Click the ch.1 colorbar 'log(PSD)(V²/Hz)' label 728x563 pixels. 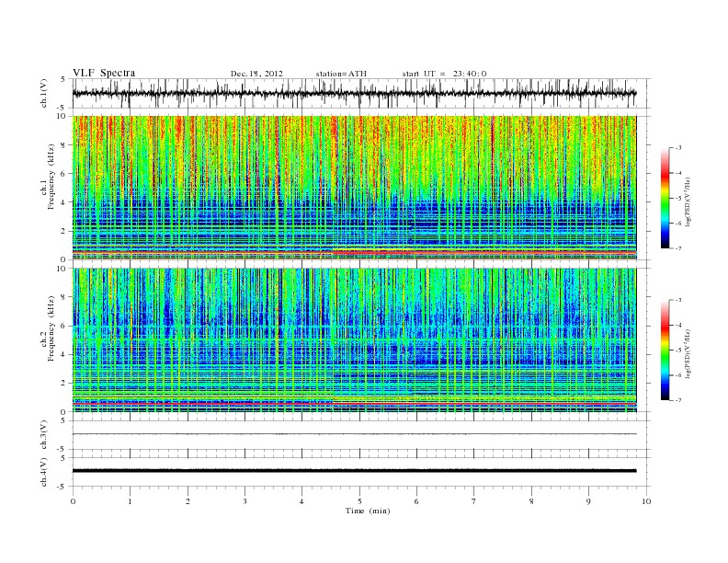pyautogui.click(x=688, y=201)
